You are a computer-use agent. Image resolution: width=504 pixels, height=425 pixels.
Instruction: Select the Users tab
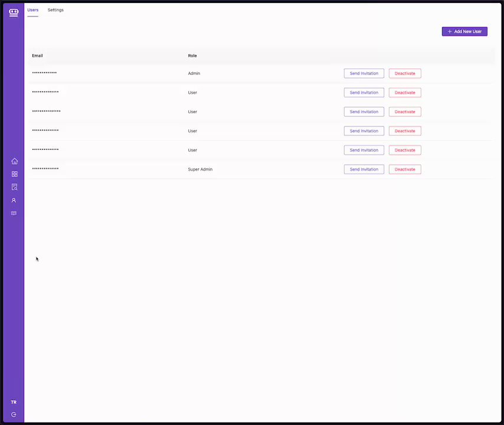pyautogui.click(x=33, y=10)
